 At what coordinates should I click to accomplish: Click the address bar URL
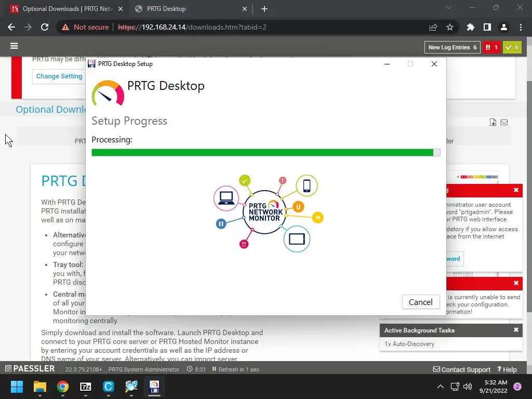coord(192,27)
